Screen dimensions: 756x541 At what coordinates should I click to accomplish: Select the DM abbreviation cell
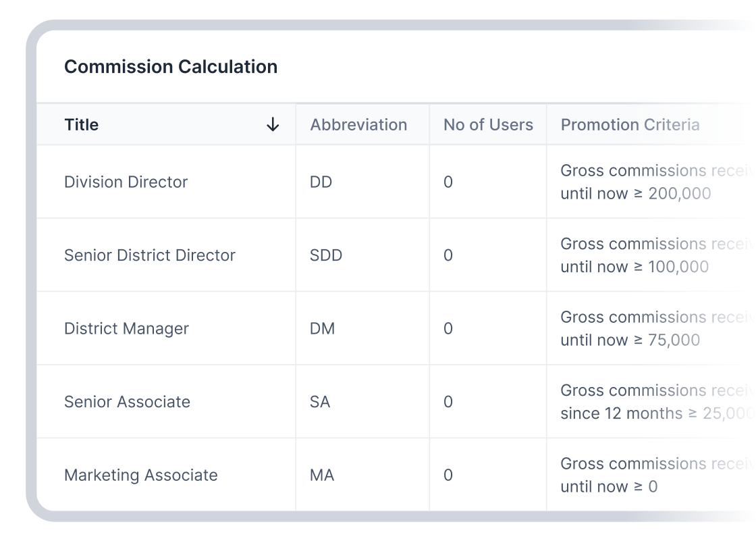322,329
